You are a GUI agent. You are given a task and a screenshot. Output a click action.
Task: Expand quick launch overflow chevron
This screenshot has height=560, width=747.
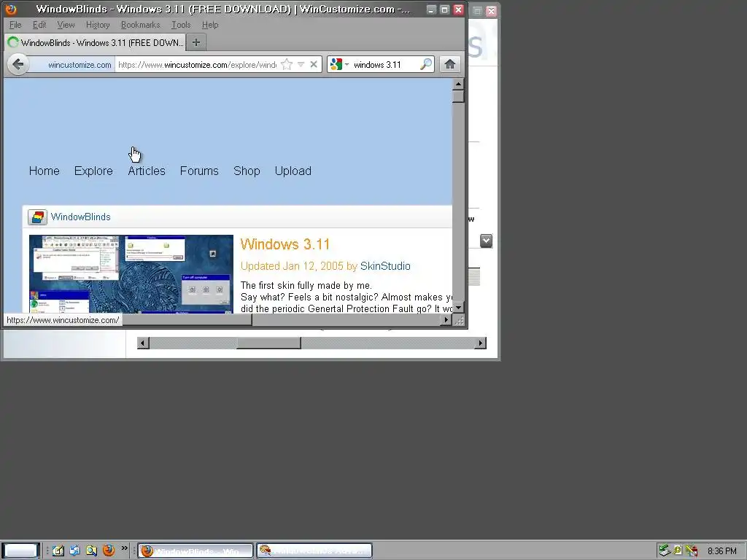(124, 548)
